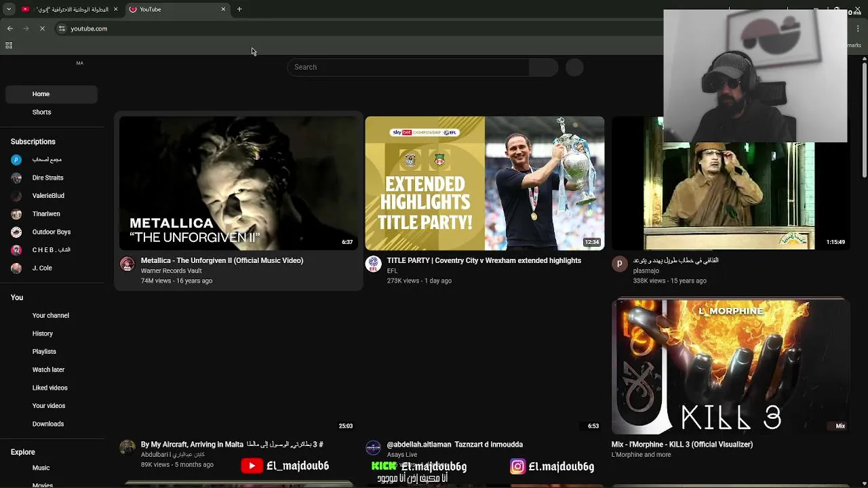
Task: Open @abdellah.aitlaman Taznzart d inmoudda title
Action: pos(454,445)
